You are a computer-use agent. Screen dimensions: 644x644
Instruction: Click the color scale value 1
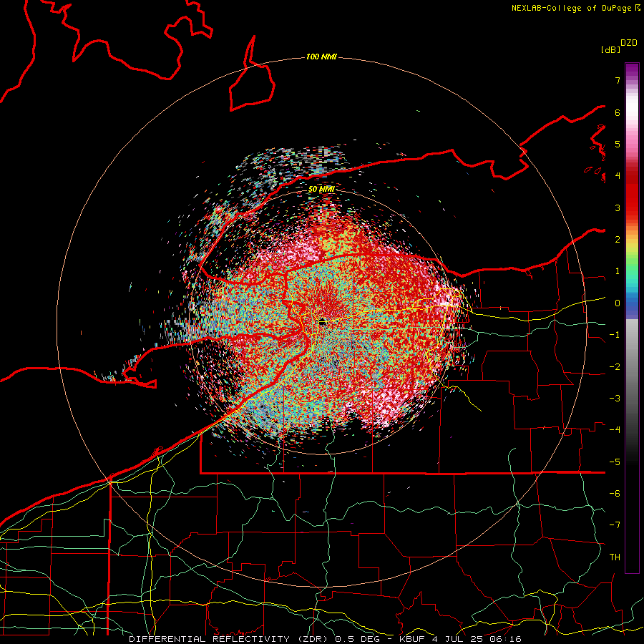[x=618, y=271]
